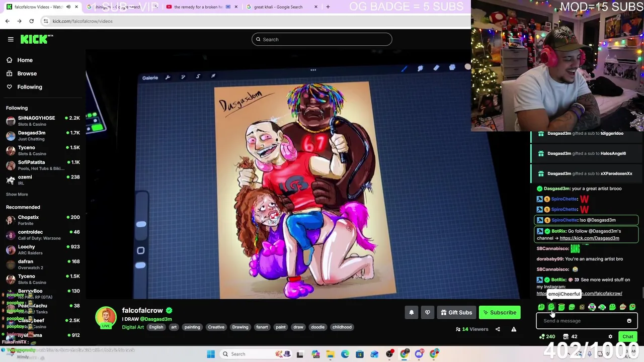Open SHNAGGYHOSE channel in Following
The image size is (644, 362).
point(43,121)
